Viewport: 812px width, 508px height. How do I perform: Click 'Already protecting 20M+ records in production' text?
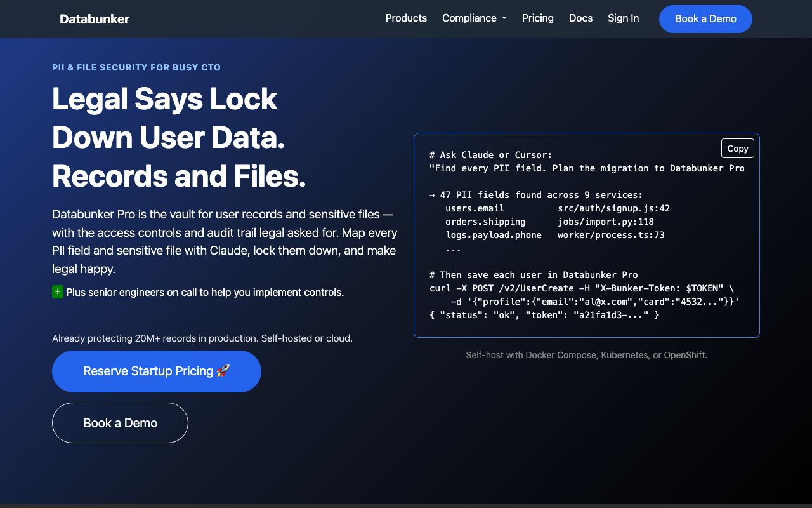(202, 338)
